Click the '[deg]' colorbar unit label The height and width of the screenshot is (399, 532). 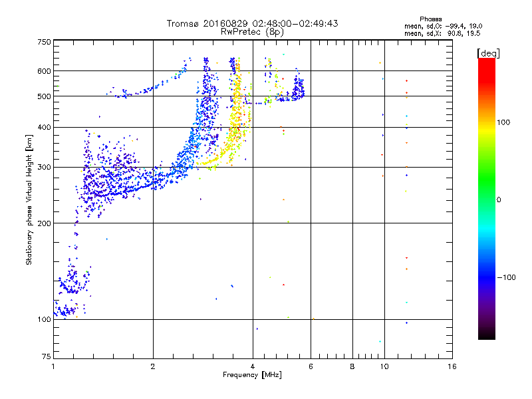488,53
